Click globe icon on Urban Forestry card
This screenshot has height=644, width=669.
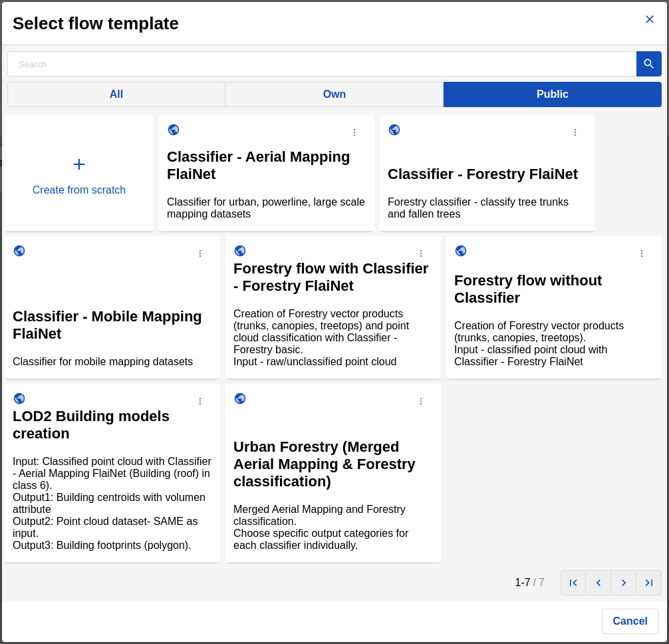point(240,399)
